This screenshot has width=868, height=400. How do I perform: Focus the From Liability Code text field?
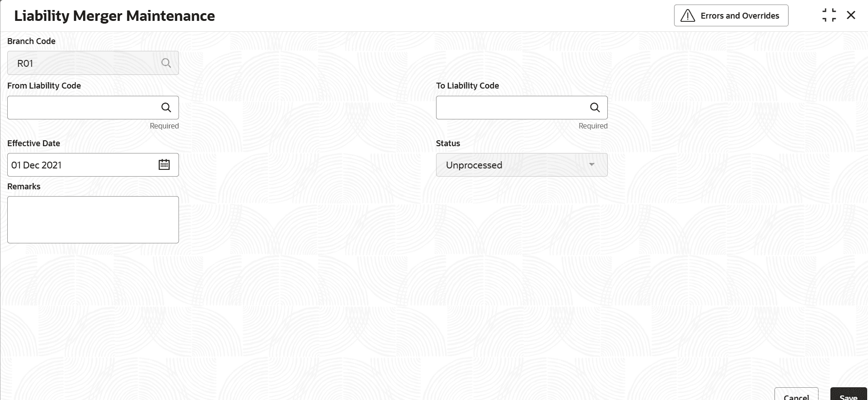coord(82,108)
